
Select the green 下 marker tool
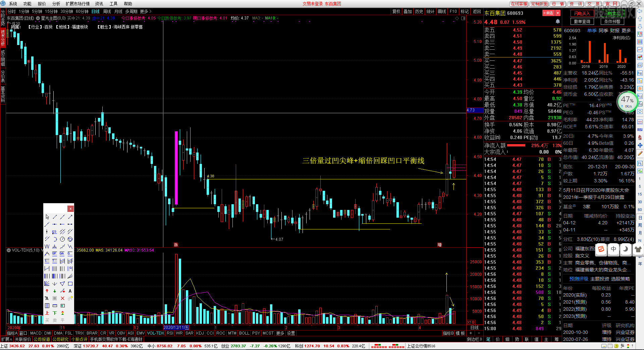point(55,313)
